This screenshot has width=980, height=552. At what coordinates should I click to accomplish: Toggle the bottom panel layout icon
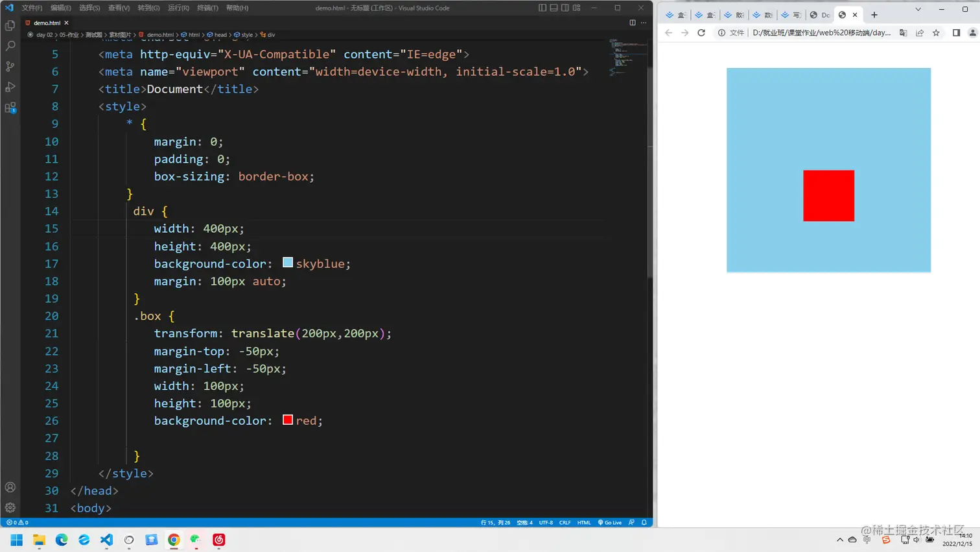[554, 8]
